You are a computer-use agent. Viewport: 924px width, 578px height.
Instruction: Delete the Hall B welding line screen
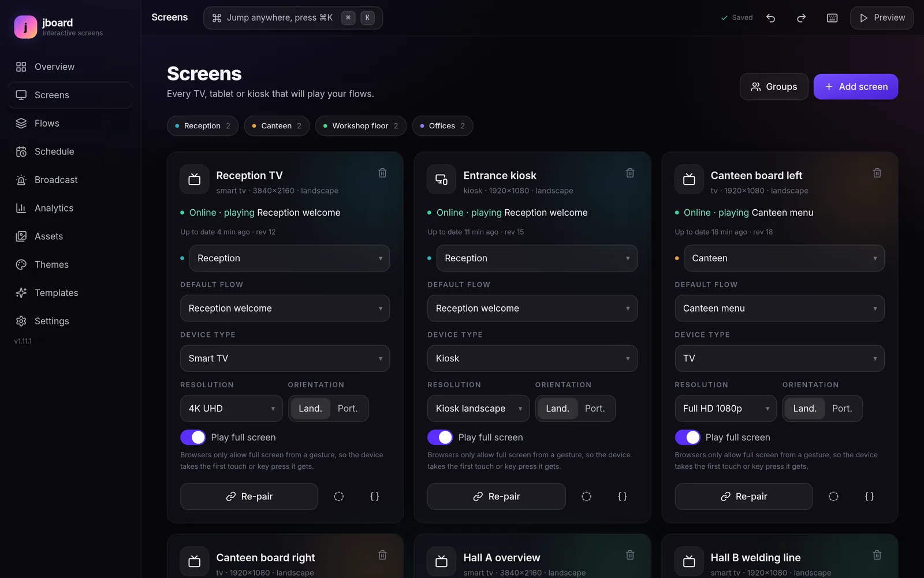[x=877, y=555]
